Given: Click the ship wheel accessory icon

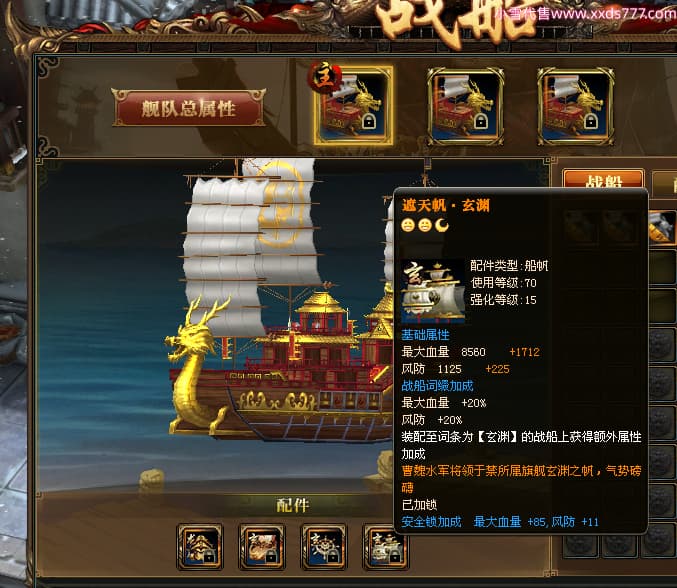Looking at the screenshot, I should coord(324,546).
